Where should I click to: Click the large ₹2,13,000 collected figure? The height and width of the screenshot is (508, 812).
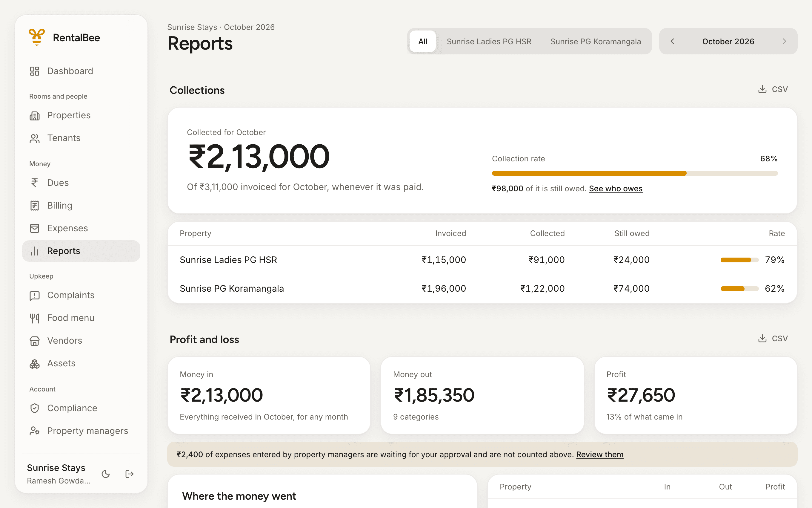pyautogui.click(x=259, y=157)
